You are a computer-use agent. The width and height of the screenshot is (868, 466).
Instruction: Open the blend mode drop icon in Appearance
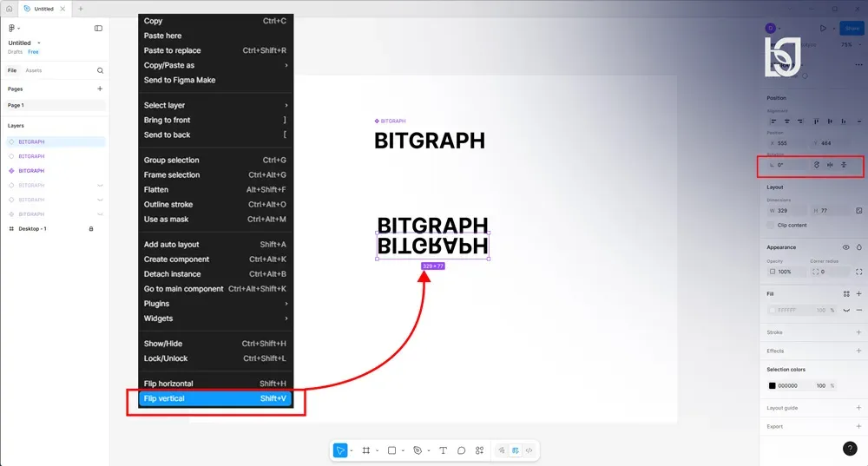[x=859, y=247]
